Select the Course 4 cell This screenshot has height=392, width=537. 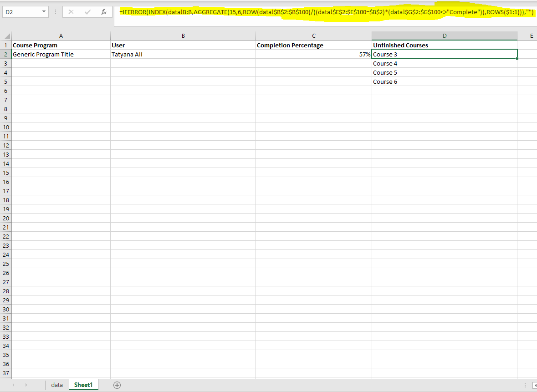445,64
